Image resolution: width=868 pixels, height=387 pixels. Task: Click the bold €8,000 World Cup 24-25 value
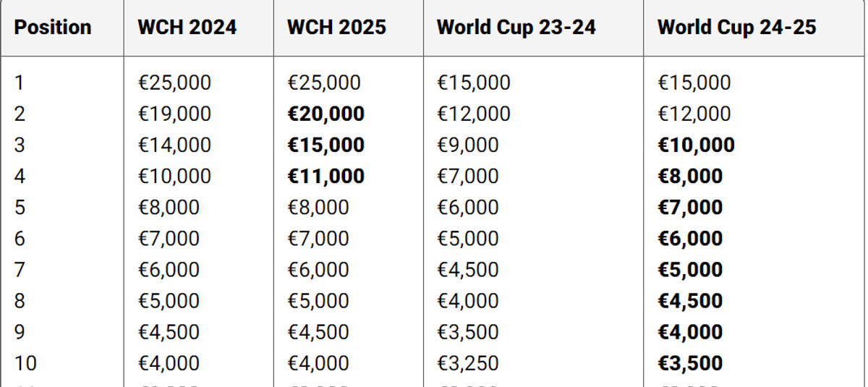point(690,177)
